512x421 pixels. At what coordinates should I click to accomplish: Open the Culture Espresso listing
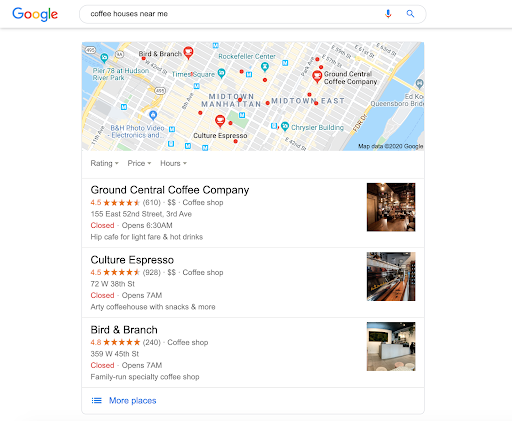point(132,260)
